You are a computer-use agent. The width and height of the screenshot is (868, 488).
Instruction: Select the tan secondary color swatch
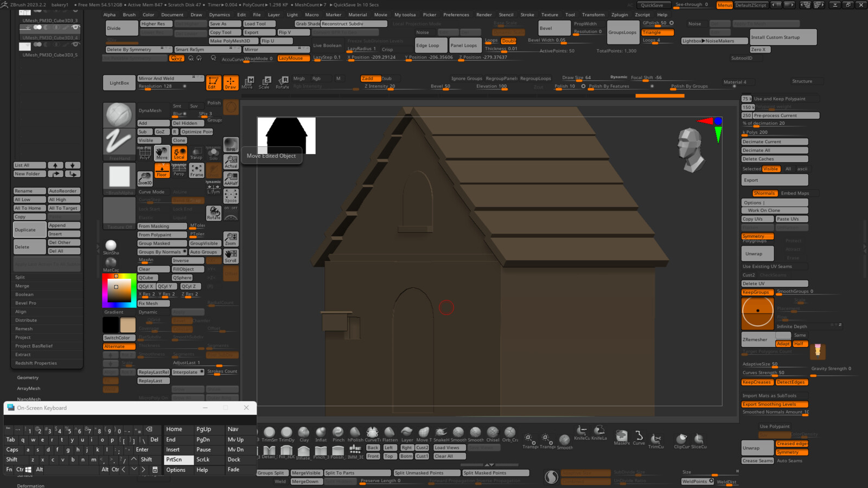pyautogui.click(x=128, y=325)
